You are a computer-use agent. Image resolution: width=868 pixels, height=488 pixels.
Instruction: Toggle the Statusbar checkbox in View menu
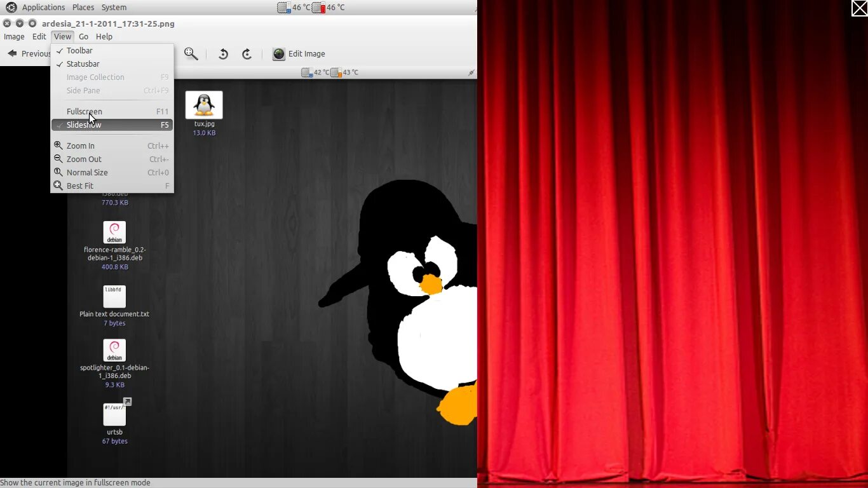[112, 64]
